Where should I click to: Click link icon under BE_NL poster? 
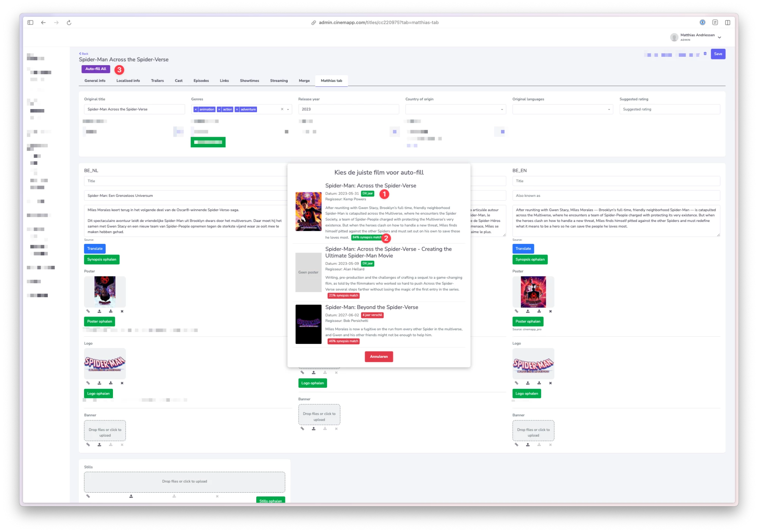(x=88, y=311)
